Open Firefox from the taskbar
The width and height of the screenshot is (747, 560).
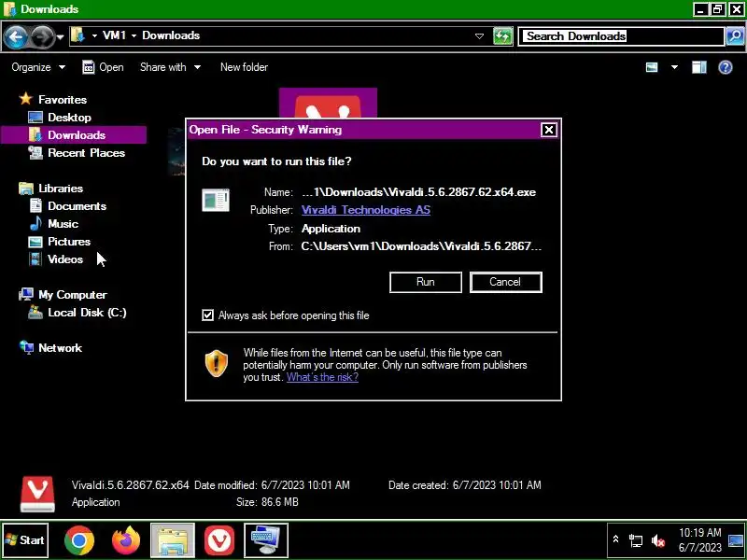pyautogui.click(x=126, y=540)
